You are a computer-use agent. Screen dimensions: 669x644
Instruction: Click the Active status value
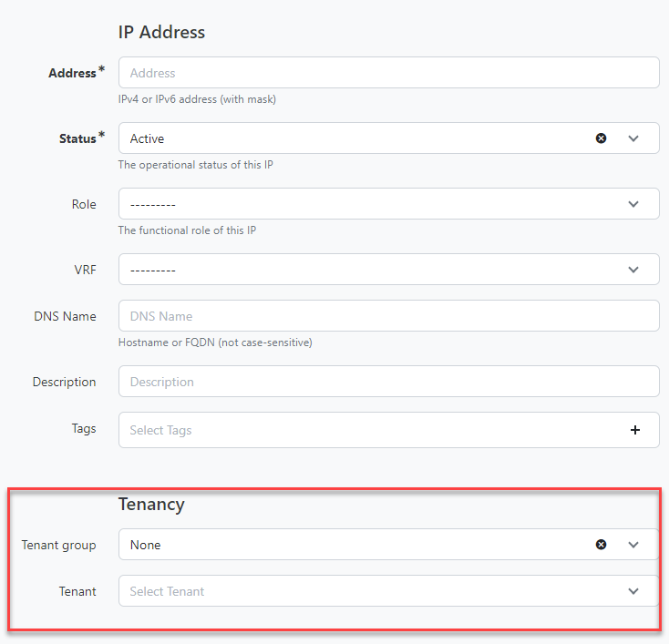point(147,138)
